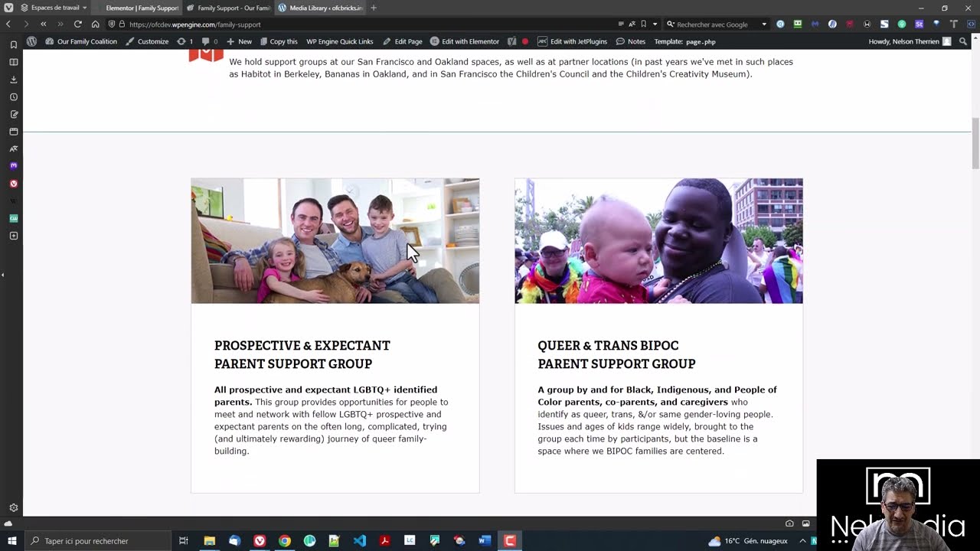Open File Explorer from taskbar
The height and width of the screenshot is (551, 980).
pyautogui.click(x=210, y=541)
